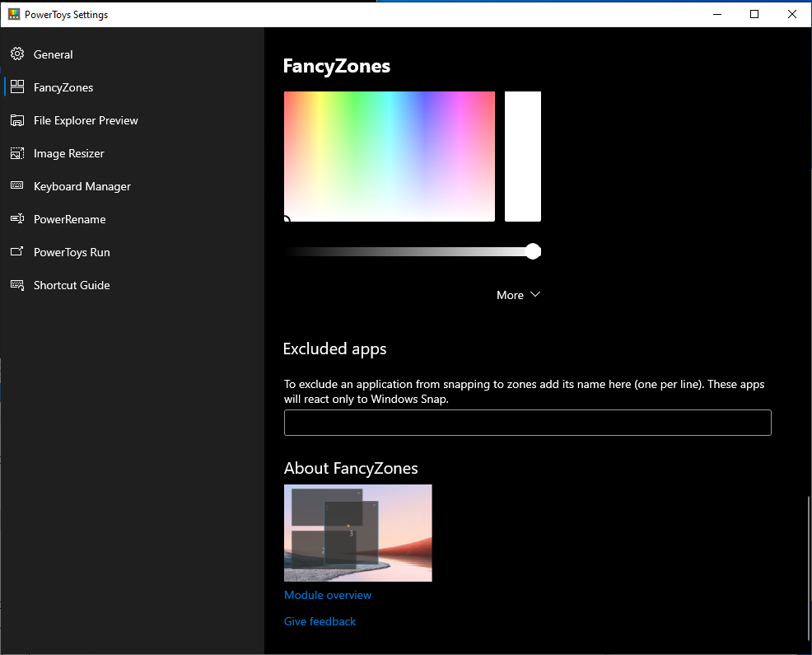Focus the Excluded apps text box
This screenshot has height=655, width=812.
[528, 423]
